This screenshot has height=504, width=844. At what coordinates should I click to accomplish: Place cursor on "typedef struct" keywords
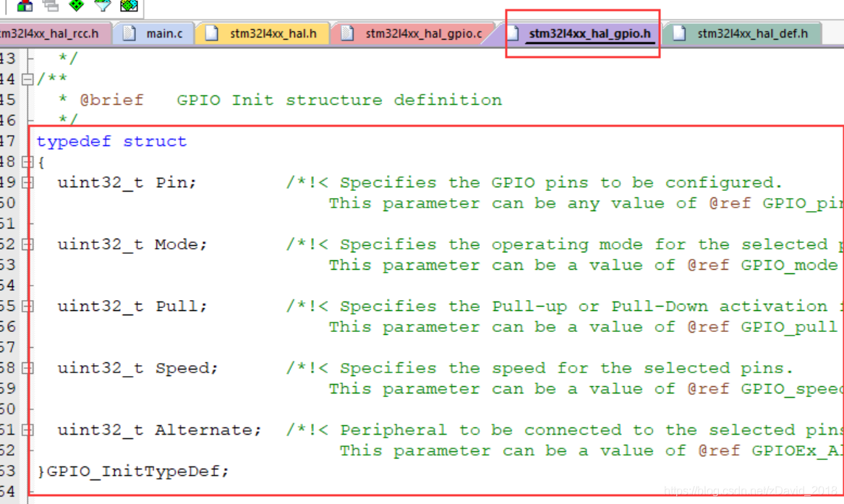coord(111,142)
